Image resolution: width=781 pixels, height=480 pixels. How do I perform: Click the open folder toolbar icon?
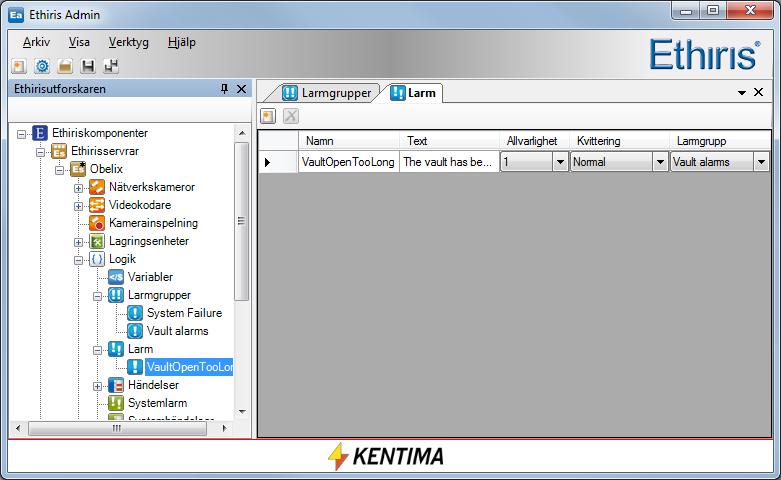(x=65, y=66)
